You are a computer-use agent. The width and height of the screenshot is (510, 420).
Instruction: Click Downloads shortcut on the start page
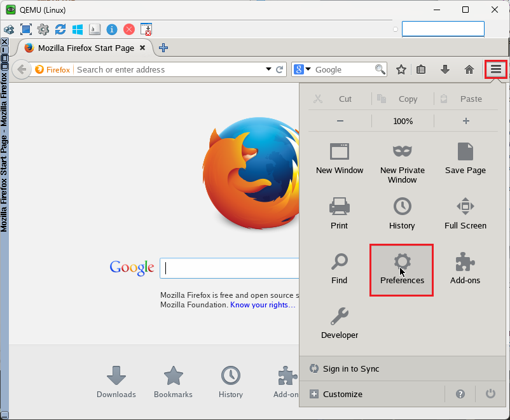point(116,382)
